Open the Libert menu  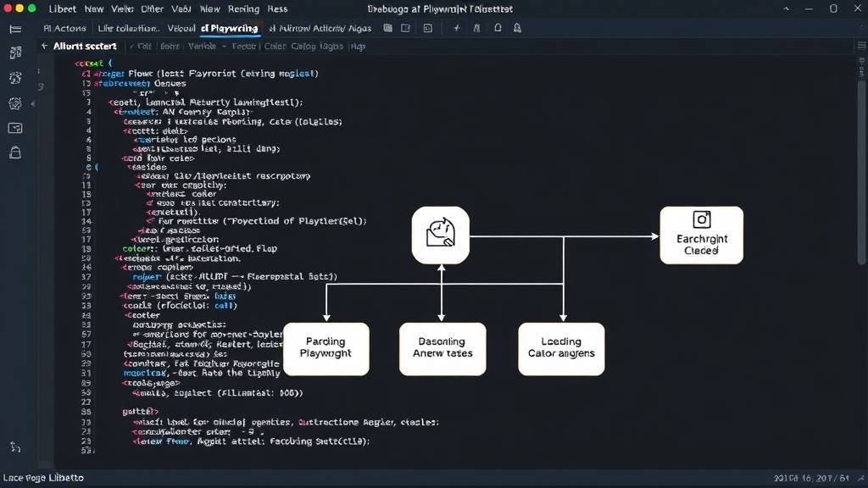tap(63, 8)
